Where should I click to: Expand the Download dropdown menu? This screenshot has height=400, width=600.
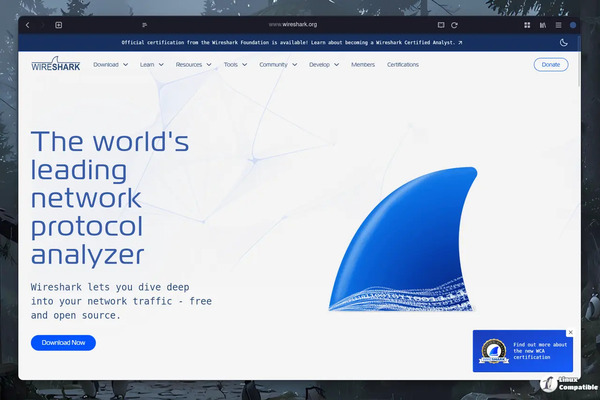[110, 65]
